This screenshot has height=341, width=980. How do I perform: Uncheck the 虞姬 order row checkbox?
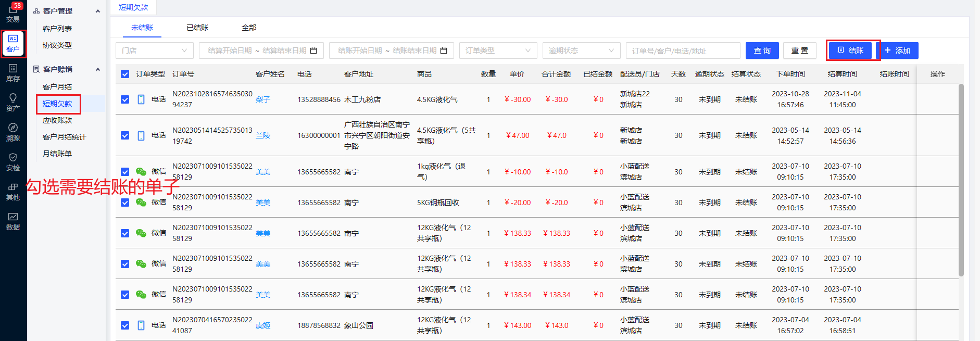point(125,325)
